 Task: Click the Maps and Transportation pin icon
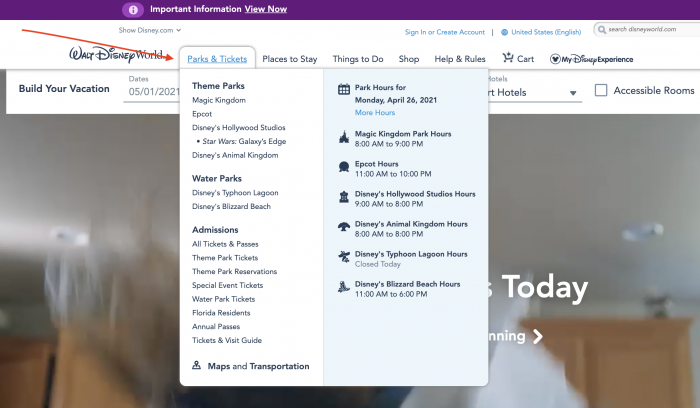tap(196, 365)
